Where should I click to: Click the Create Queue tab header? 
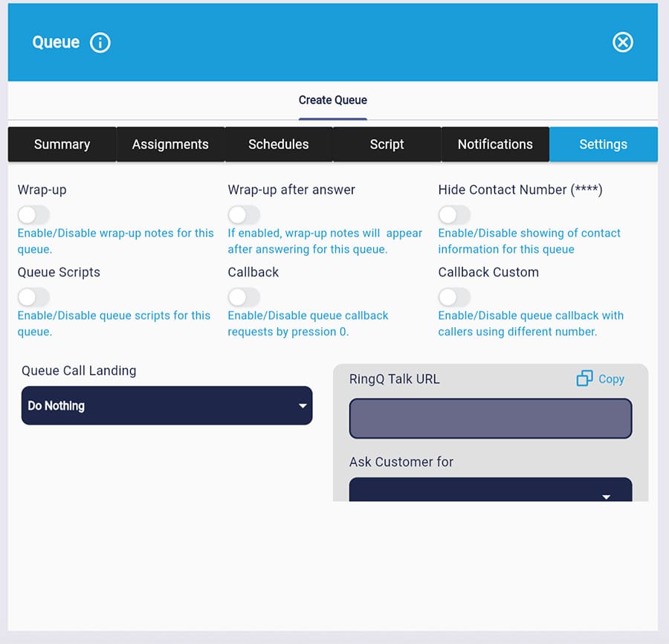coord(332,100)
